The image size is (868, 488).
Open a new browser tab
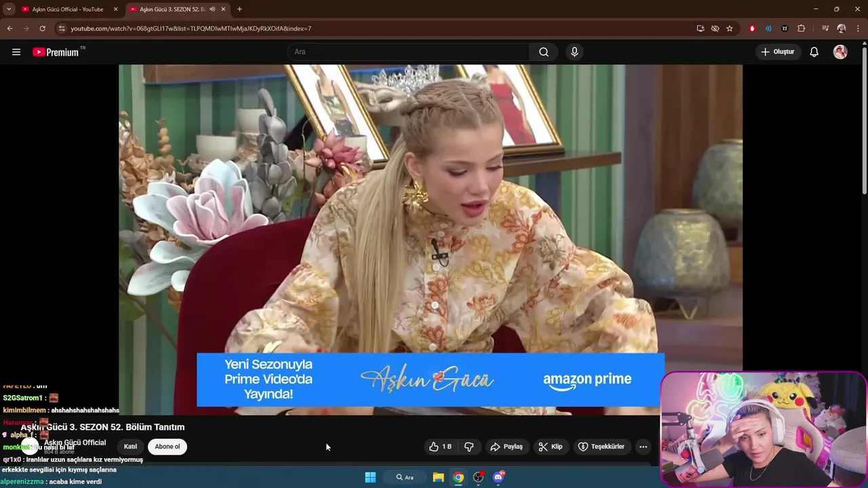point(239,9)
